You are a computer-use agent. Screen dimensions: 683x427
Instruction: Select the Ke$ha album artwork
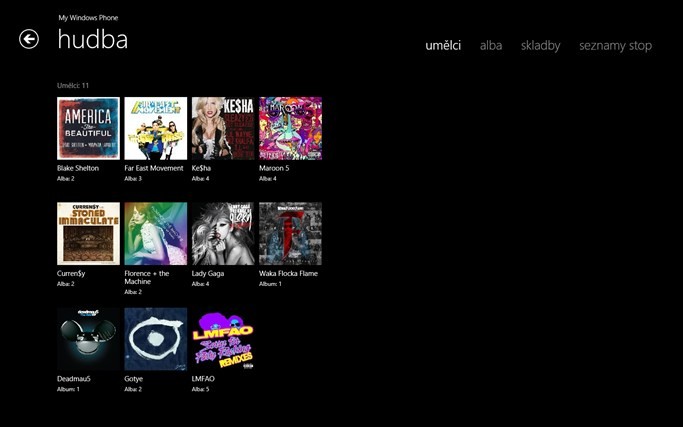click(222, 128)
